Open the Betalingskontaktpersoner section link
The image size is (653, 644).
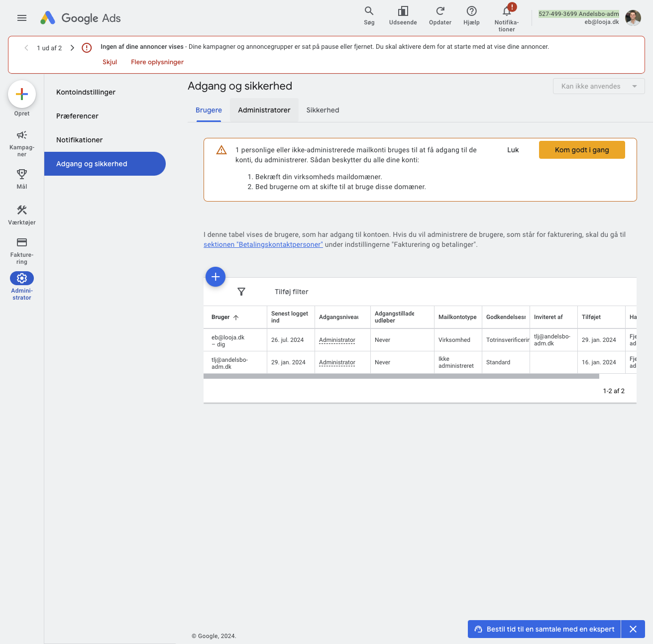pyautogui.click(x=263, y=244)
